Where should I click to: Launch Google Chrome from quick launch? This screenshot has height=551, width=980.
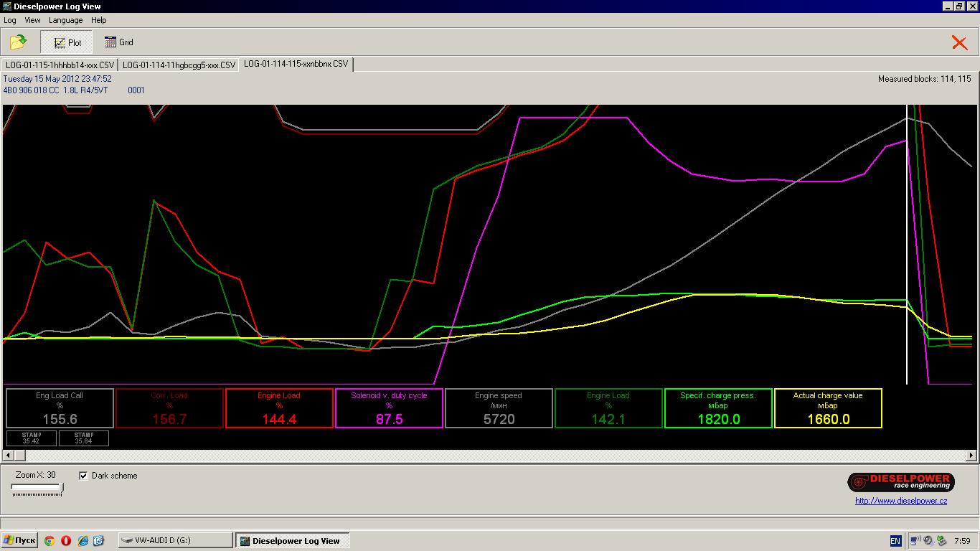(50, 541)
